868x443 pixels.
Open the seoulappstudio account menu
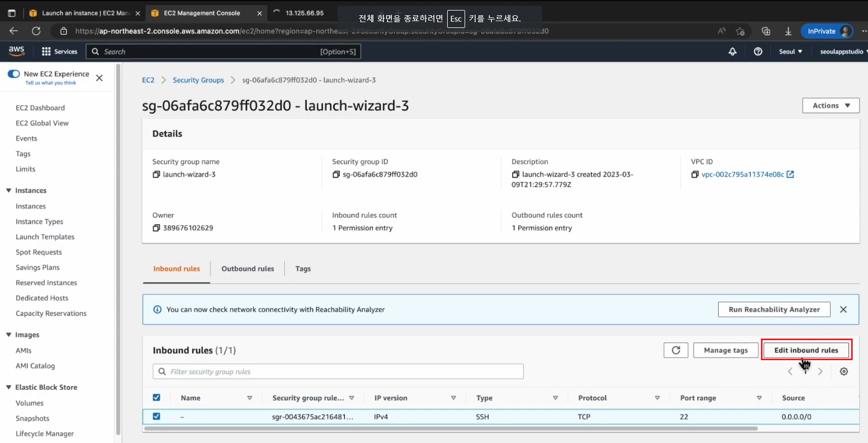[843, 51]
